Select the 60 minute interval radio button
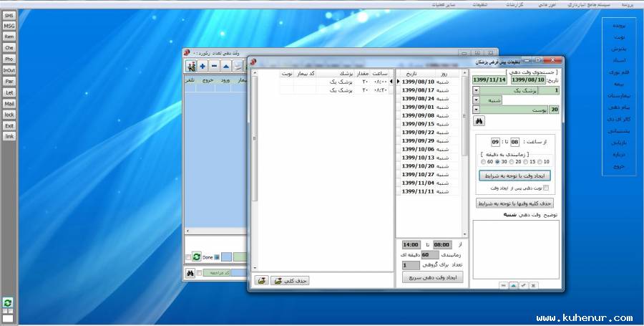 [483, 162]
